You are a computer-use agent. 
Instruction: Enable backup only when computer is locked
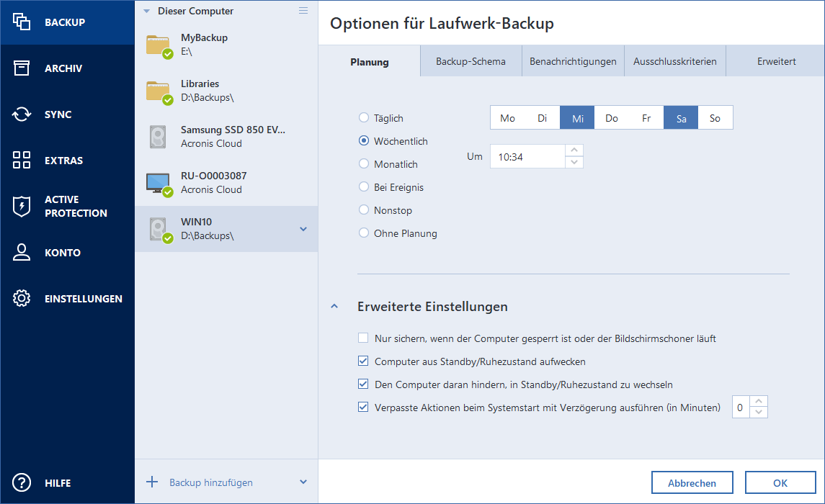pos(363,338)
